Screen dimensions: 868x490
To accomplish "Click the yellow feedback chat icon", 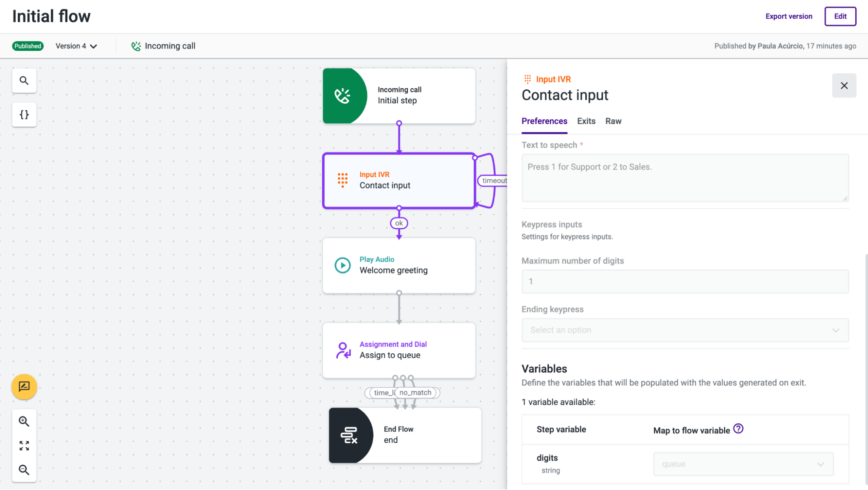I will pos(24,386).
